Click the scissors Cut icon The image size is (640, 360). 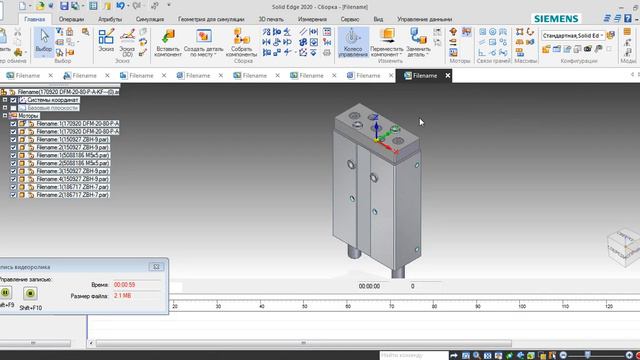17,32
